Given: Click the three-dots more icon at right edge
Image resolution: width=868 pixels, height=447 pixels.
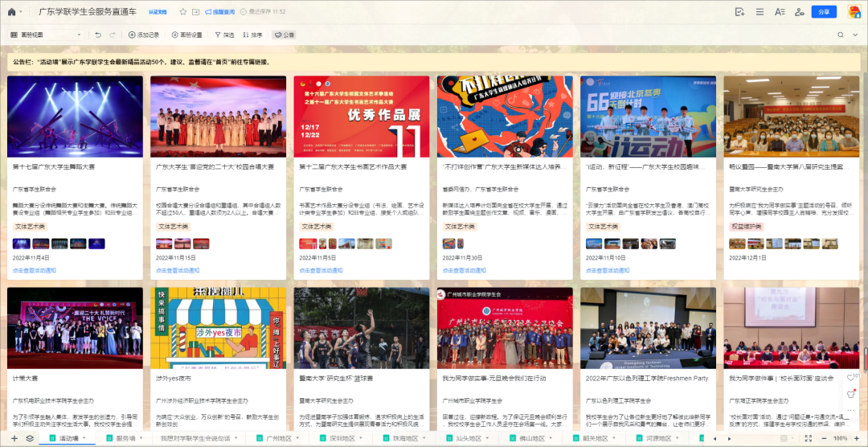Looking at the screenshot, I should (x=851, y=411).
